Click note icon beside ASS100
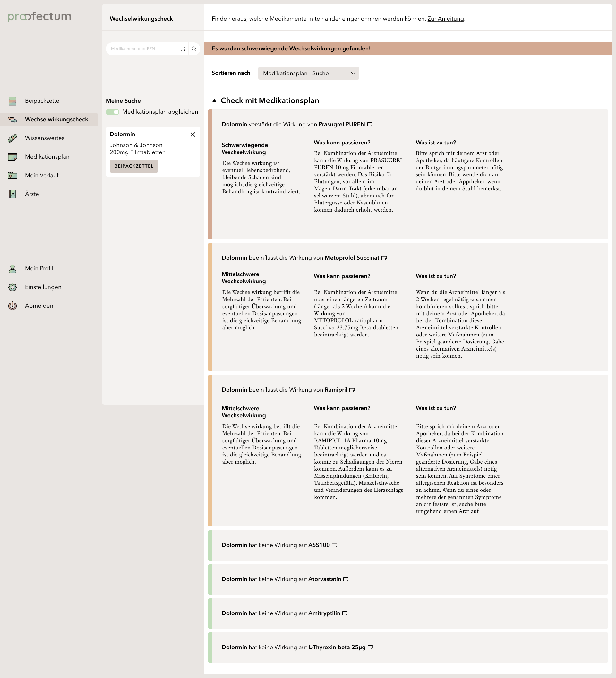Screen dimensions: 616x678 point(335,545)
